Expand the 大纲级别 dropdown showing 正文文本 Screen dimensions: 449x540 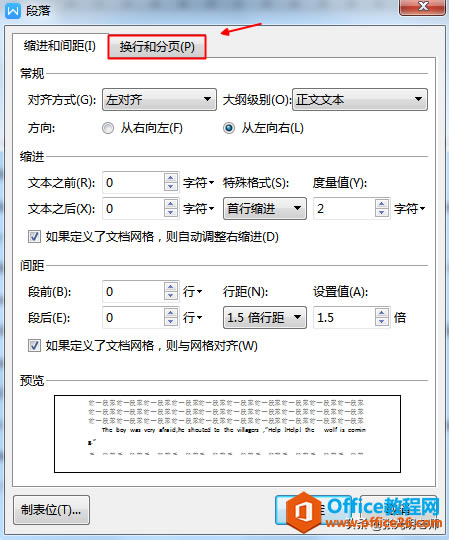360,100
